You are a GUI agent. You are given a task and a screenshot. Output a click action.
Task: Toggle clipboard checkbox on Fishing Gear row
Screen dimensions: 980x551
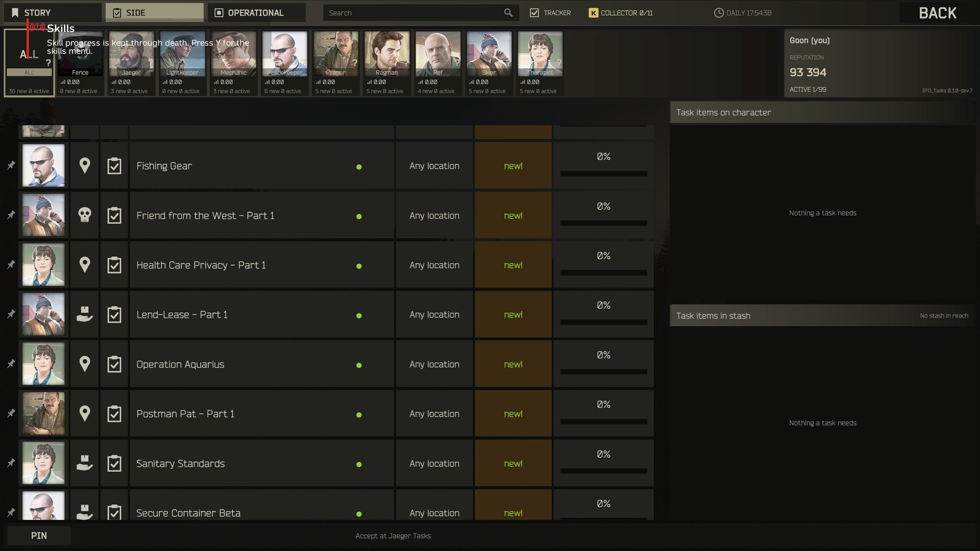pyautogui.click(x=114, y=166)
